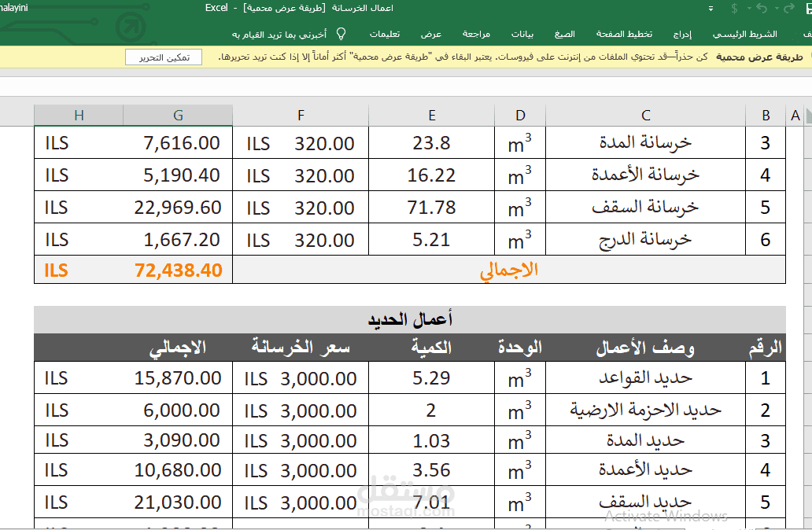Image resolution: width=812 pixels, height=530 pixels.
Task: Click quantity cell 16.22
Action: pos(431,175)
